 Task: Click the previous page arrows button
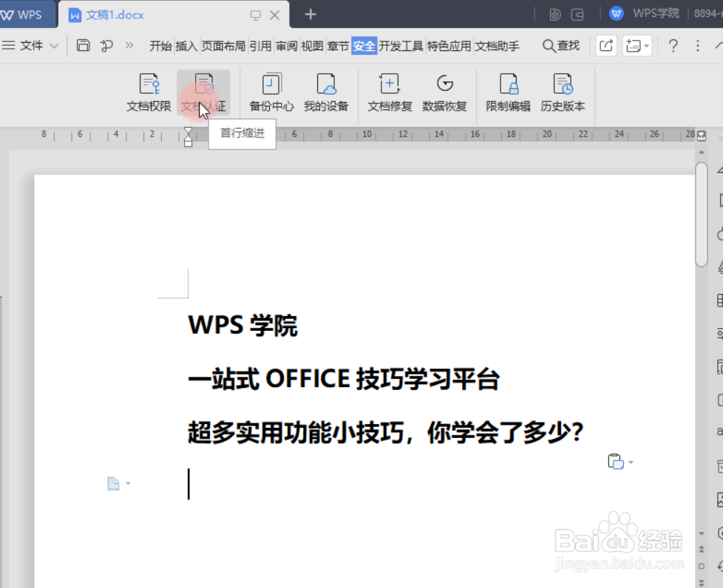702,550
